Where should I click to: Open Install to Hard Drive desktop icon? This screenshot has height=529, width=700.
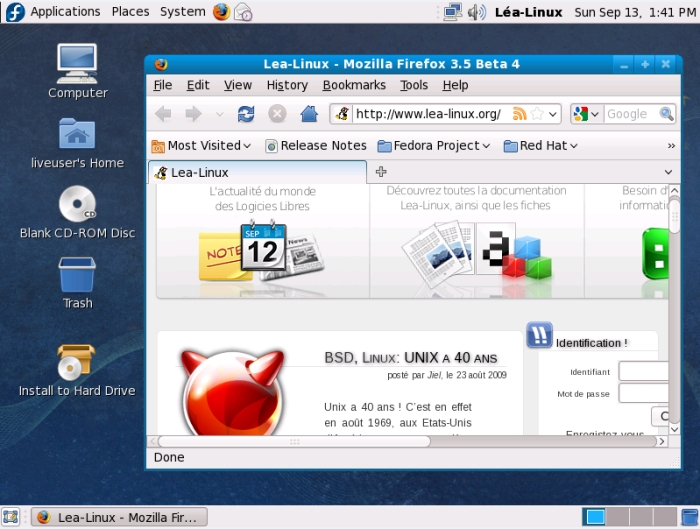pyautogui.click(x=77, y=363)
